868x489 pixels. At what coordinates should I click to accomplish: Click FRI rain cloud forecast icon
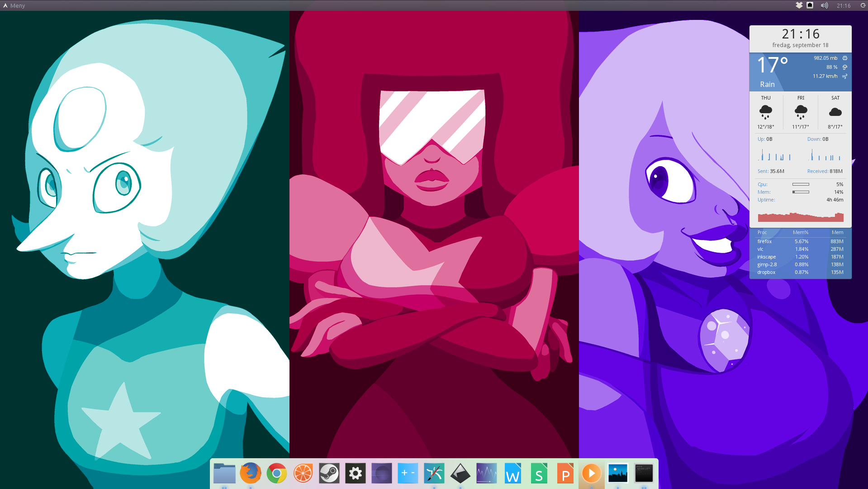point(801,112)
